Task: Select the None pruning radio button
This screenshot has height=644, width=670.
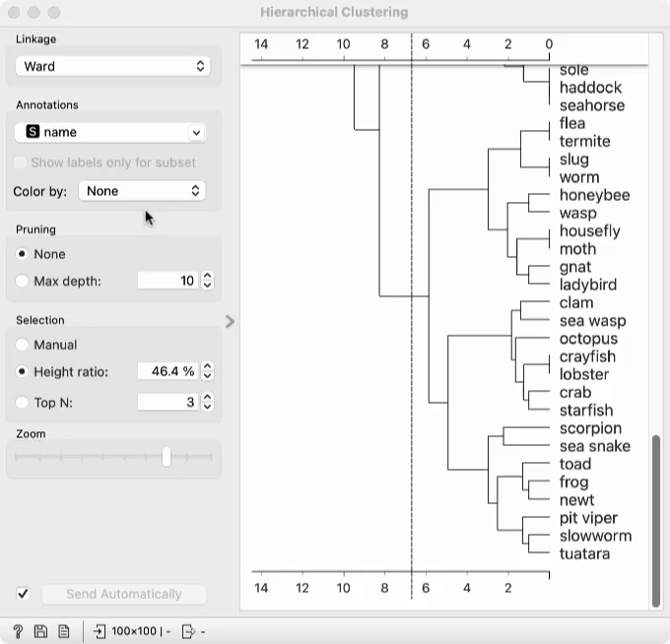Action: click(x=22, y=254)
